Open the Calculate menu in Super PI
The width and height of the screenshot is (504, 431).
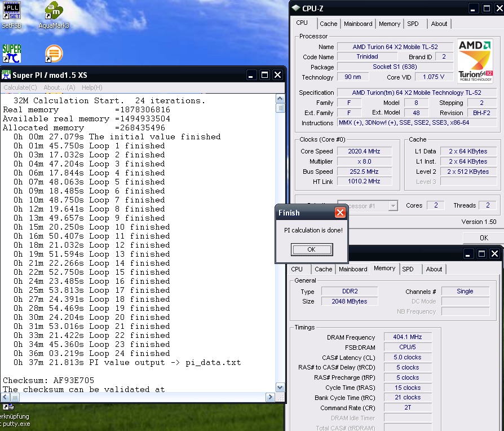coord(20,87)
